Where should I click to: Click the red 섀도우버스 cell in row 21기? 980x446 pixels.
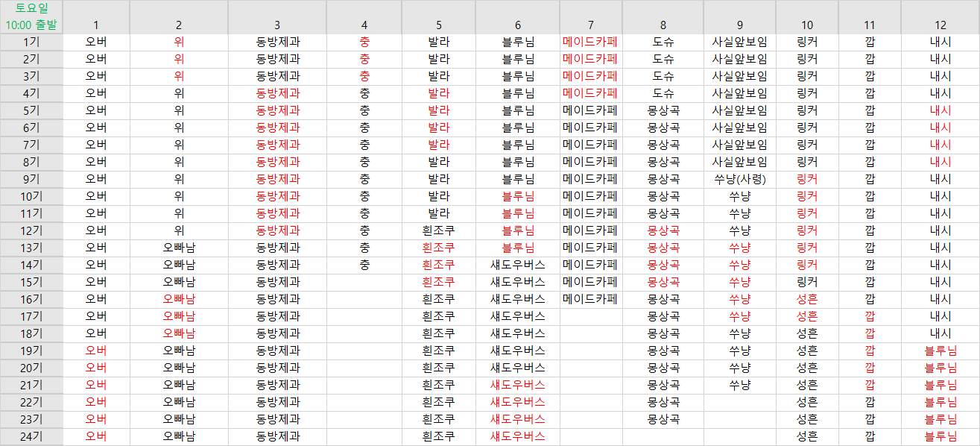[518, 385]
